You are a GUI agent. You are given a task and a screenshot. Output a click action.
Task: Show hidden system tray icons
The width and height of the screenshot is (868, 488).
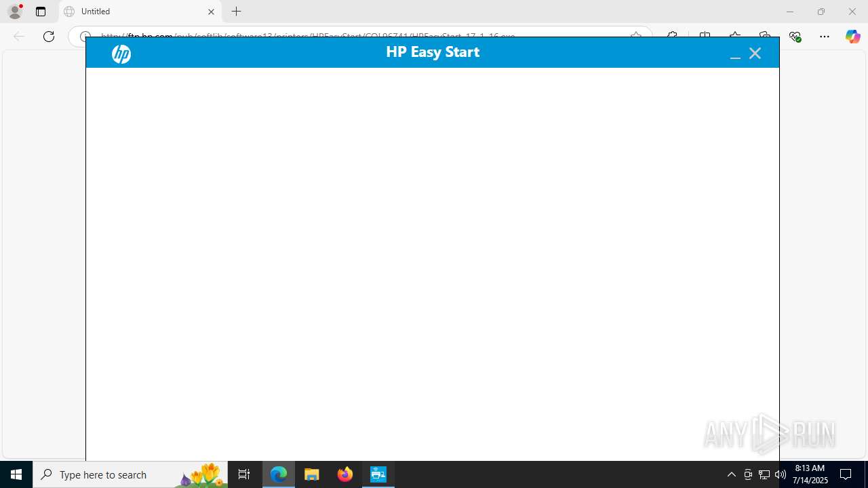coord(731,474)
